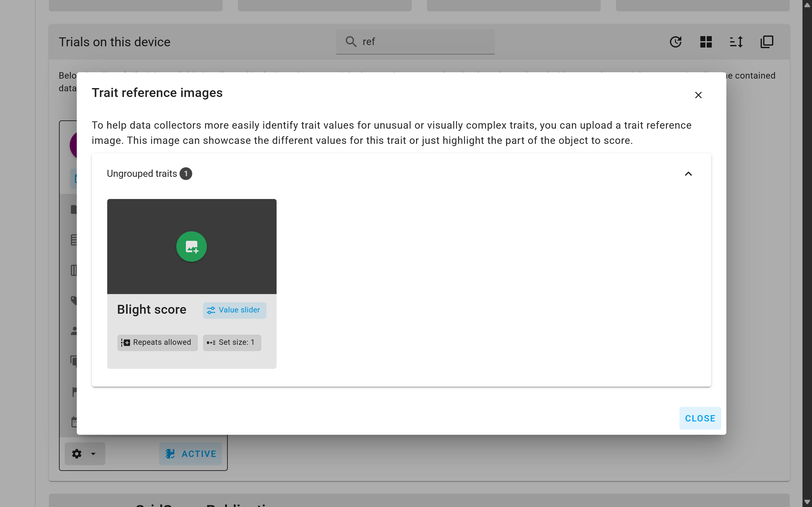The height and width of the screenshot is (507, 812).
Task: Switch to grid view using the squares icon
Action: coord(706,42)
